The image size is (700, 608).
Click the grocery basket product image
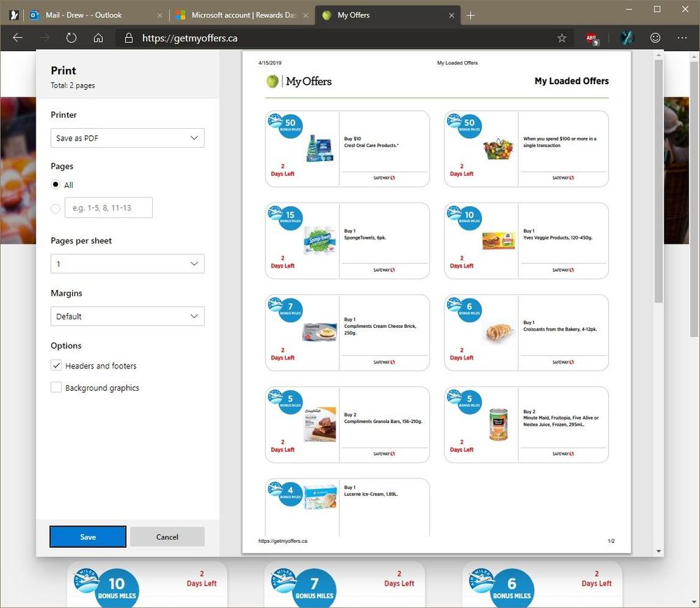[498, 149]
